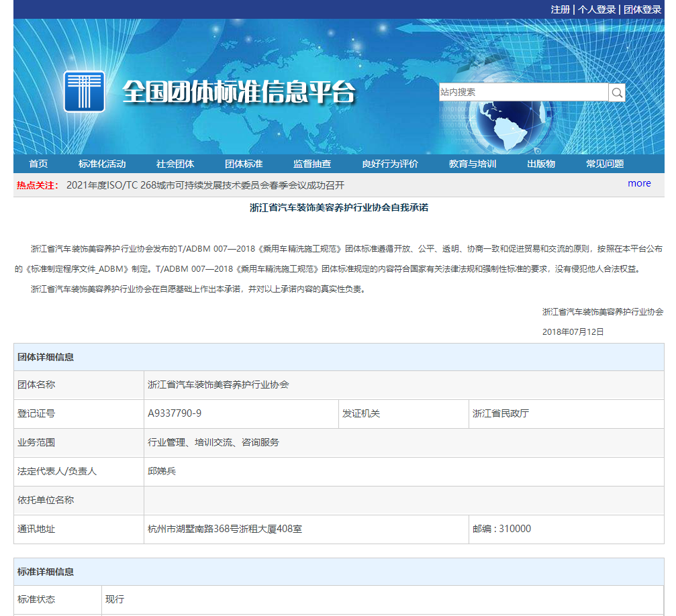This screenshot has height=616, width=676.
Task: Open the 监督抽查 menu item
Action: coord(311,163)
